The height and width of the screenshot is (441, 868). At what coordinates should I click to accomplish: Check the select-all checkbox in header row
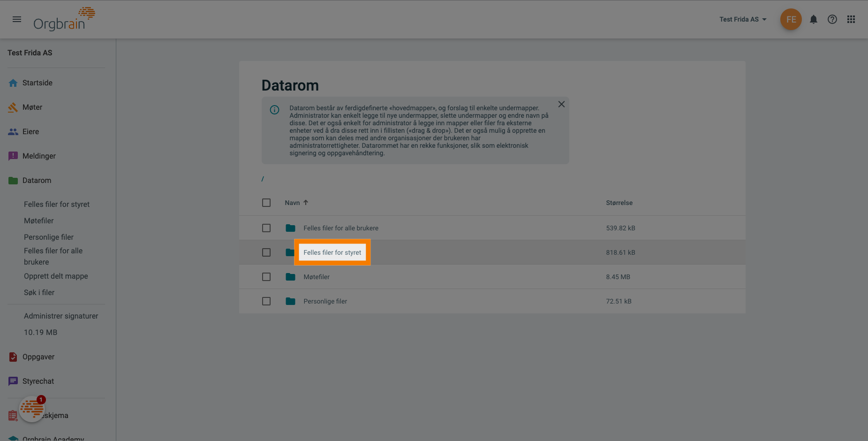coord(266,202)
